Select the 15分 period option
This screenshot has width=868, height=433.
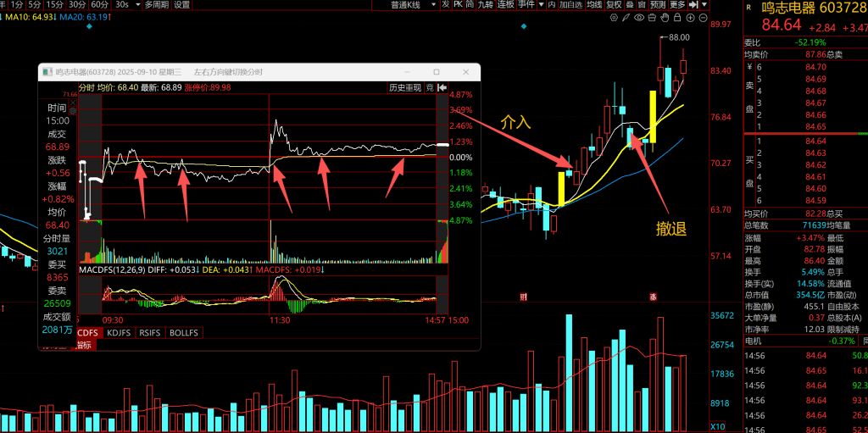tap(53, 4)
